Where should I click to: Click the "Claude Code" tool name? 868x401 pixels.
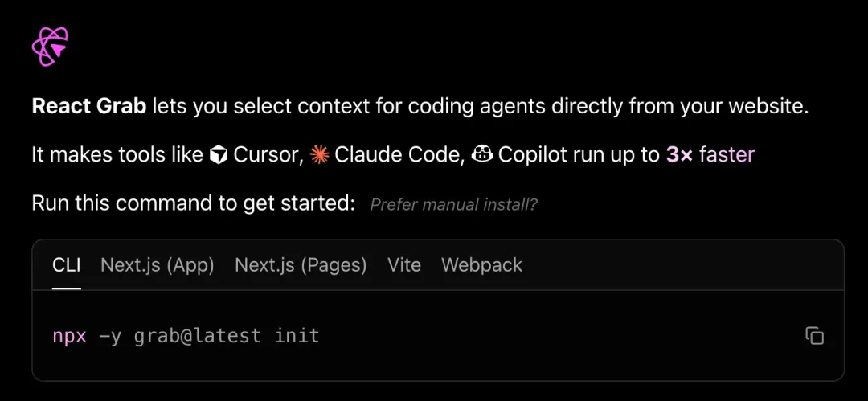tap(398, 155)
